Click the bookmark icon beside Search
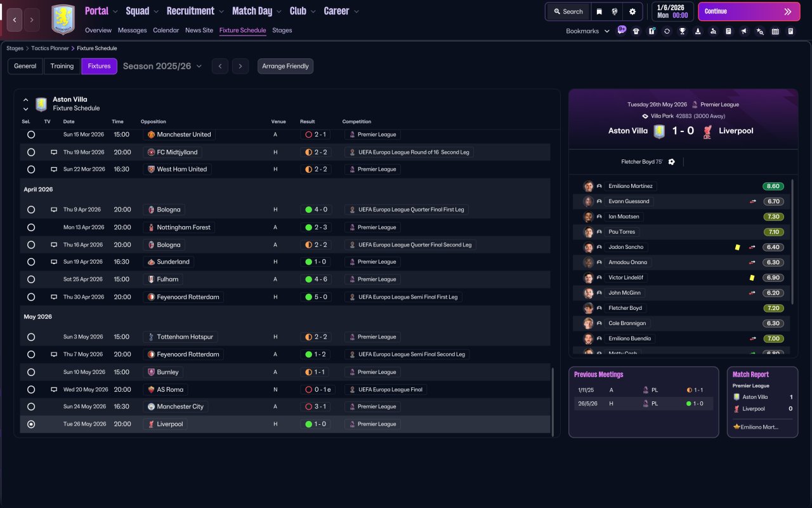Screen dimensions: 812x508 tap(599, 11)
